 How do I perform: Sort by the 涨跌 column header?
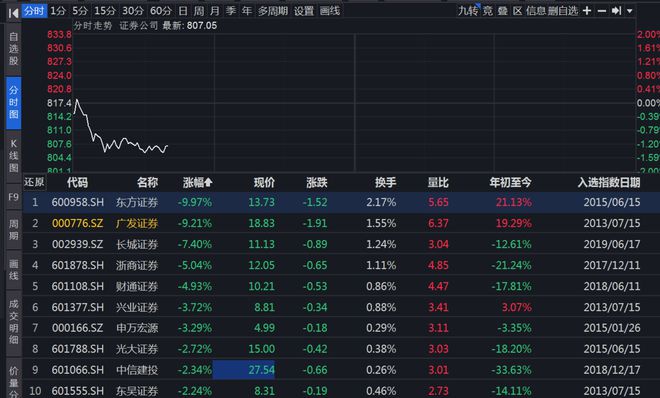click(x=317, y=183)
